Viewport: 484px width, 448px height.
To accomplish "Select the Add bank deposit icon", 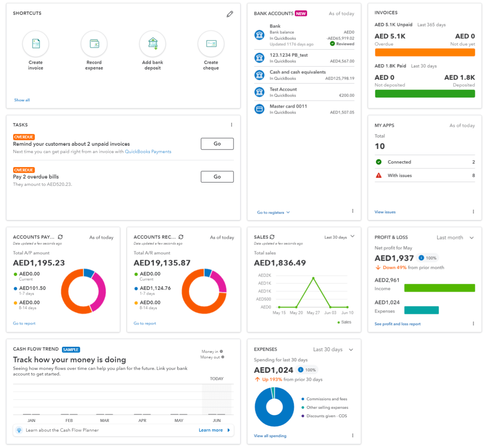I will pos(153,44).
